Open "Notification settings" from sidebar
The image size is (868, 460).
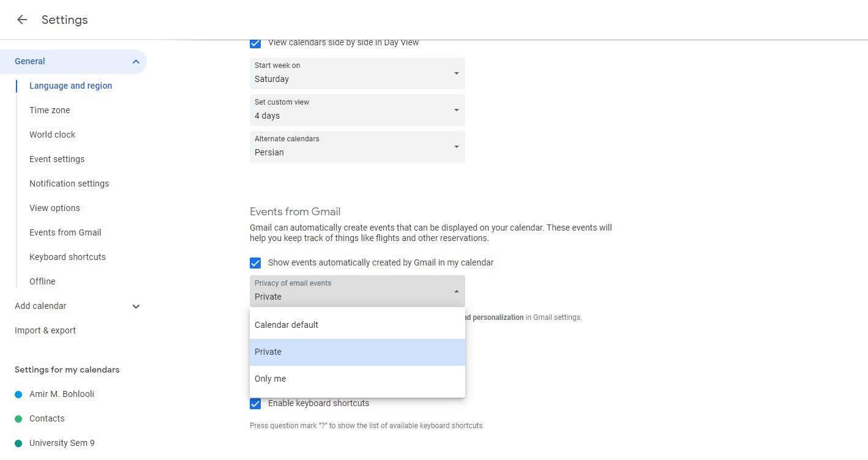point(69,184)
